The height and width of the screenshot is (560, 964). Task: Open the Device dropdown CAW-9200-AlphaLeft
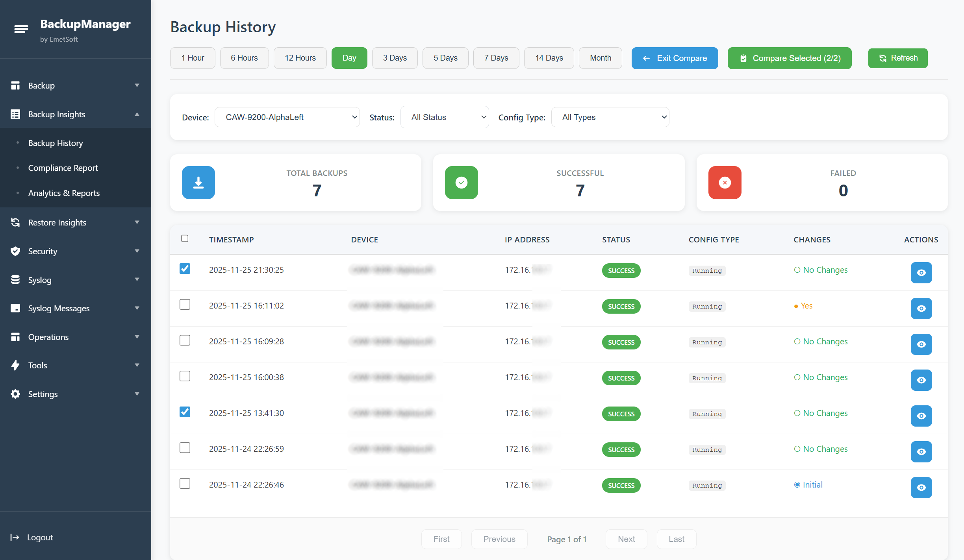coord(287,117)
